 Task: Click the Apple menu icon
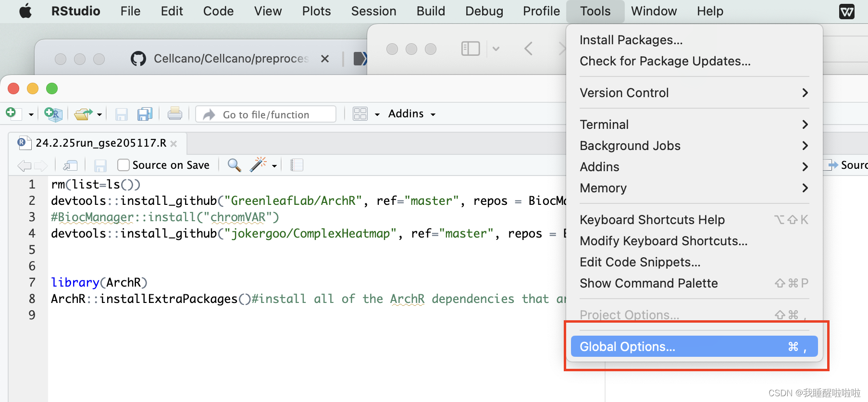pyautogui.click(x=25, y=11)
